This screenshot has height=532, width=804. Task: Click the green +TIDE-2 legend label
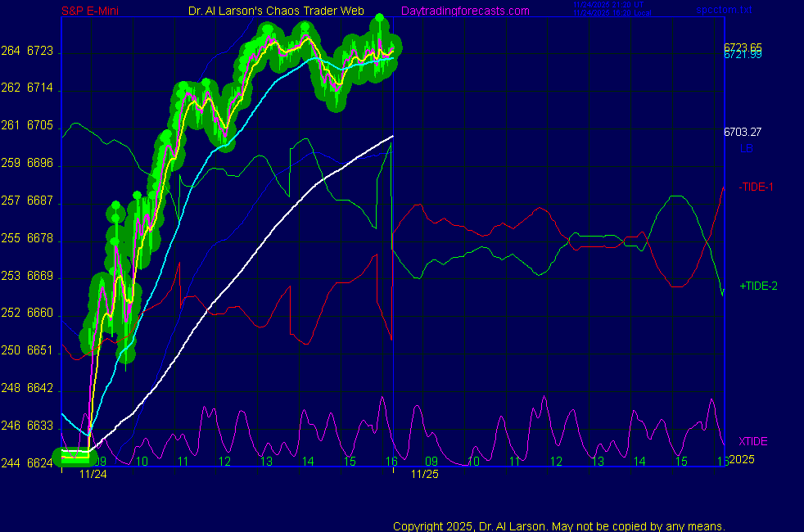[757, 286]
